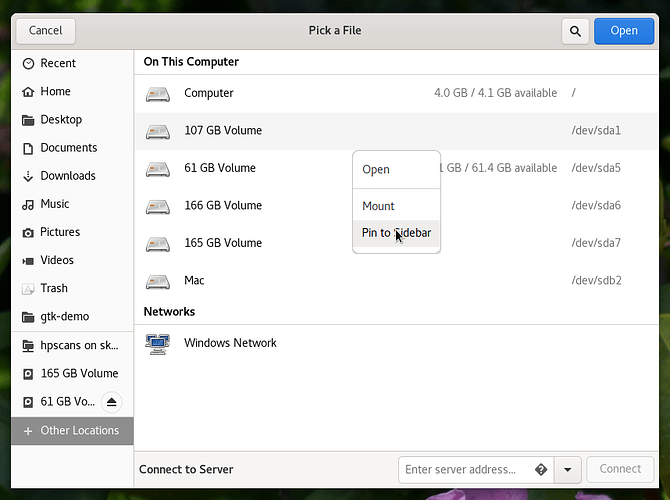Open Documents label in sidebar
The height and width of the screenshot is (500, 670).
coord(69,148)
